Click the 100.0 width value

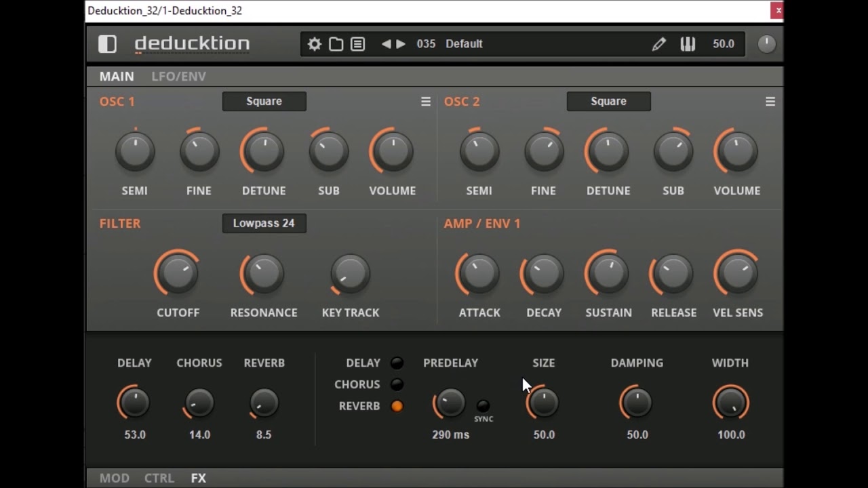coord(731,435)
